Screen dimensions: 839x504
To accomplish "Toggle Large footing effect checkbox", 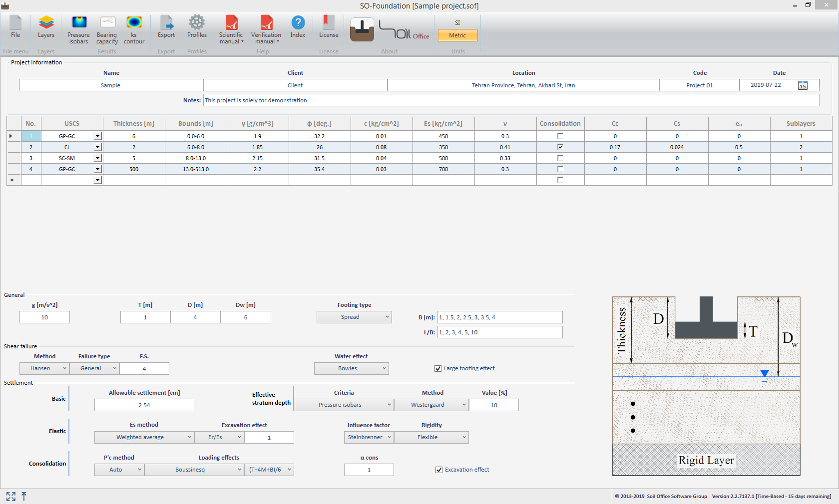I will coord(438,368).
